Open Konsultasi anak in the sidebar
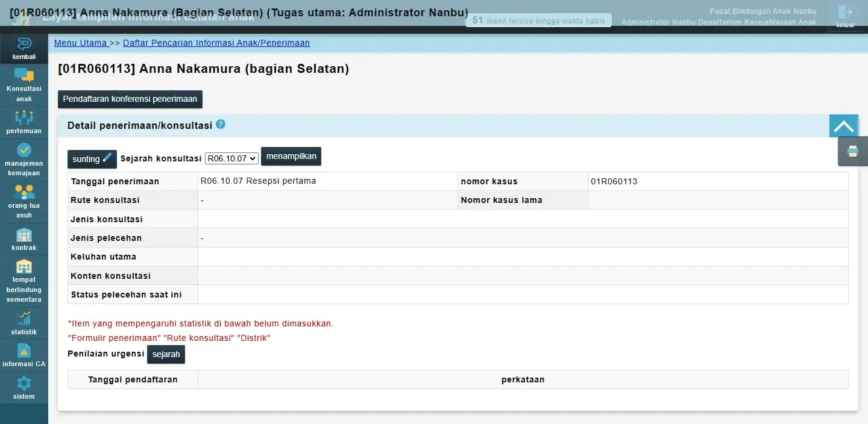This screenshot has width=868, height=424. click(x=24, y=76)
